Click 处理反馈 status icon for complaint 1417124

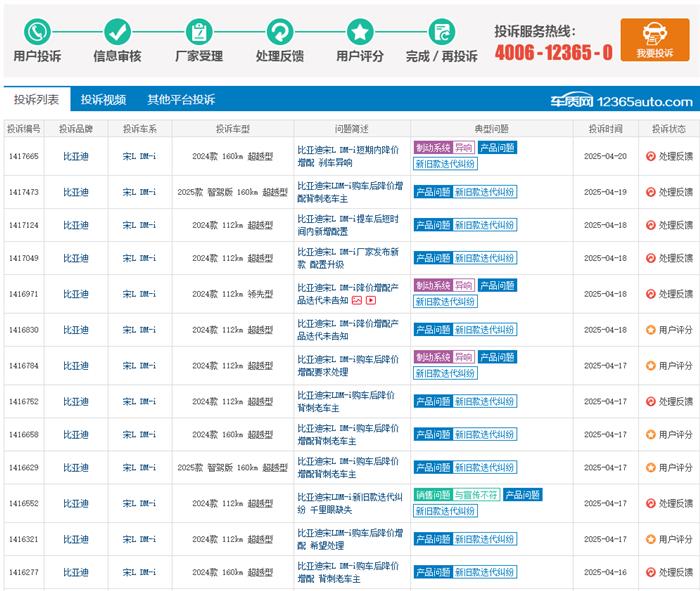tap(650, 225)
